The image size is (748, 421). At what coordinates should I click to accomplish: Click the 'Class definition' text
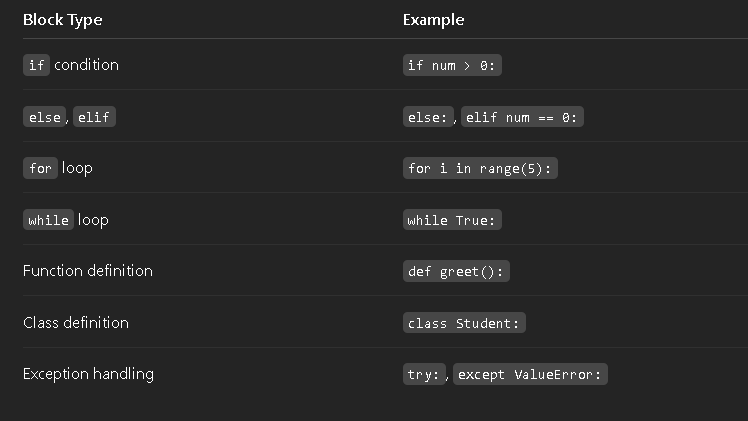tap(76, 323)
